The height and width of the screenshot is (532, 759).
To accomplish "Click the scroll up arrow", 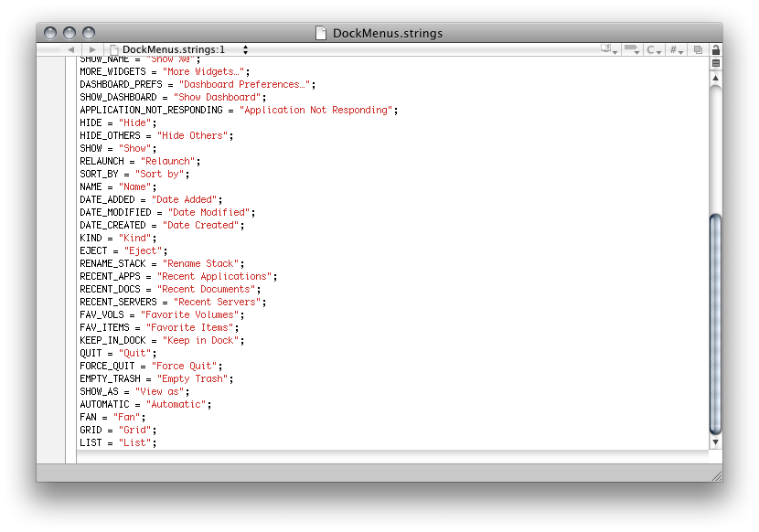I will (715, 78).
